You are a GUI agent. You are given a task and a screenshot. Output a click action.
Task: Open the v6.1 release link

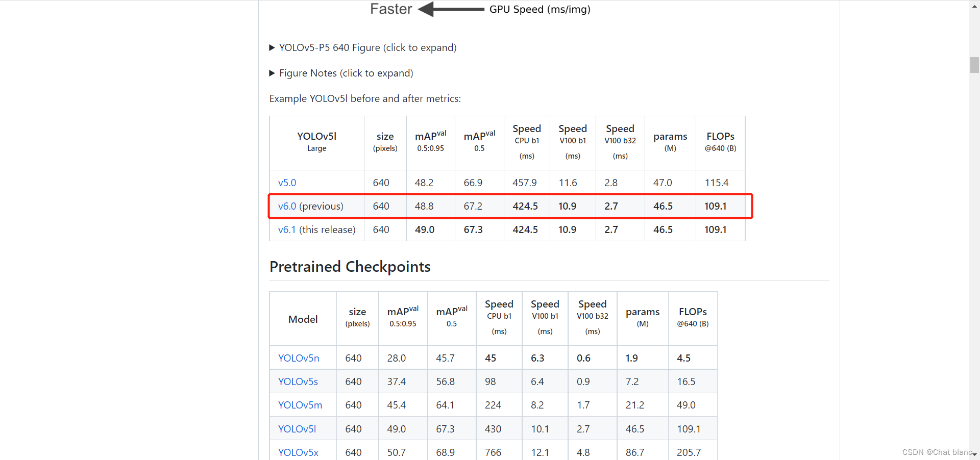[287, 229]
